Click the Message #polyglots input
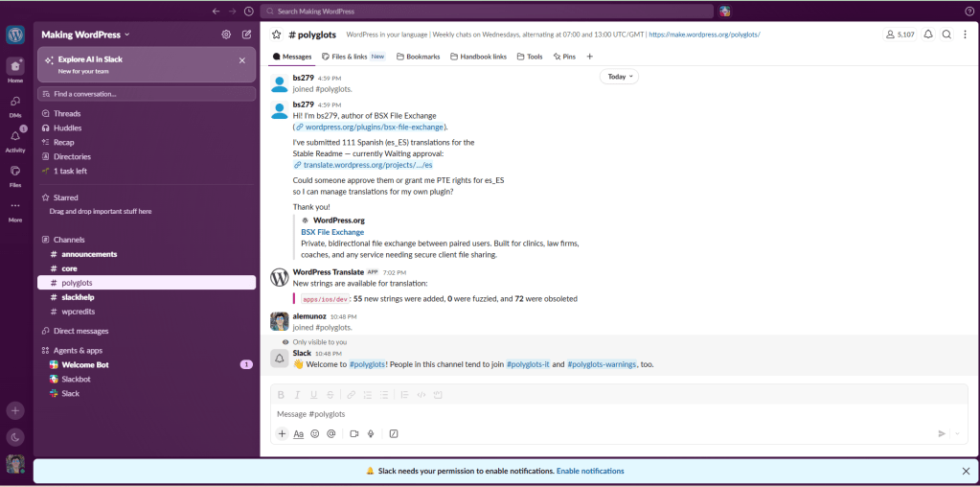980x487 pixels. pos(619,414)
